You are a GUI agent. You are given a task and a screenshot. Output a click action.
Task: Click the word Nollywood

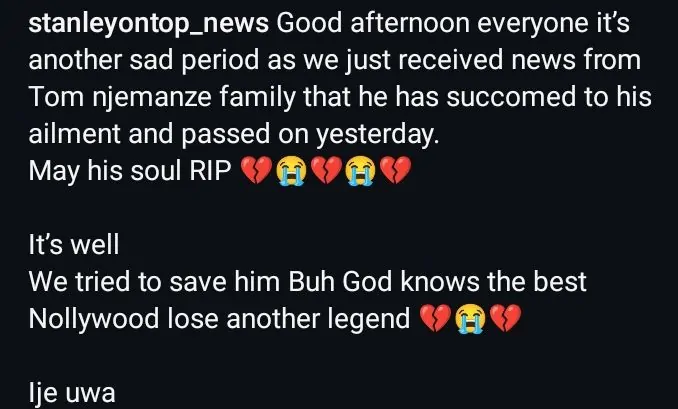[x=94, y=320]
